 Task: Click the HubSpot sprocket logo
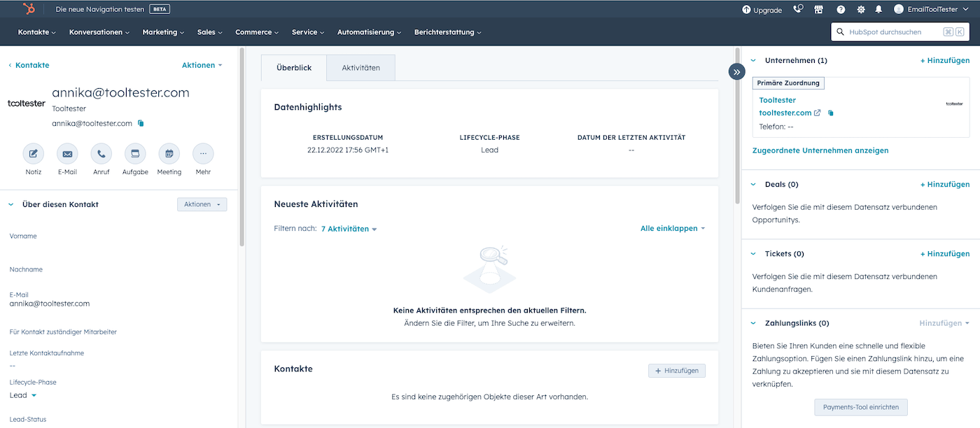pos(29,9)
